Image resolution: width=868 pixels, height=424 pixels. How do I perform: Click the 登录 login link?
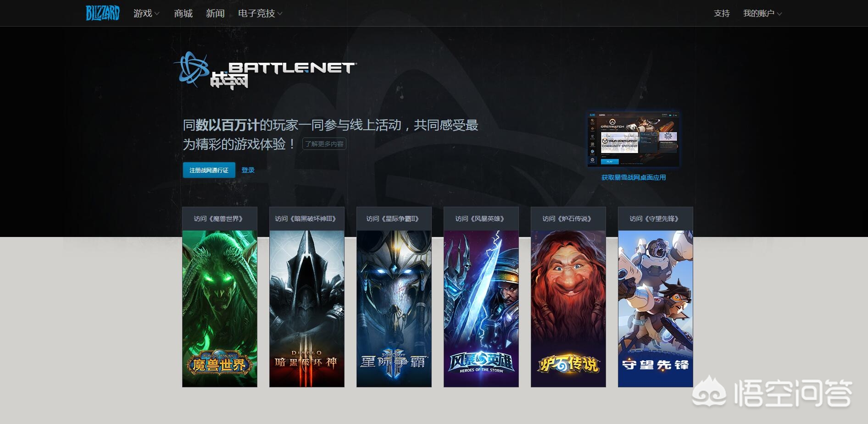click(x=248, y=170)
